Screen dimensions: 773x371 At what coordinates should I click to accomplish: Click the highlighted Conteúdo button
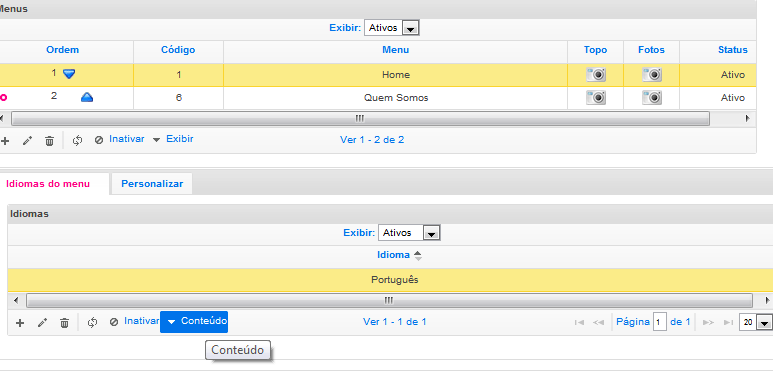(194, 321)
